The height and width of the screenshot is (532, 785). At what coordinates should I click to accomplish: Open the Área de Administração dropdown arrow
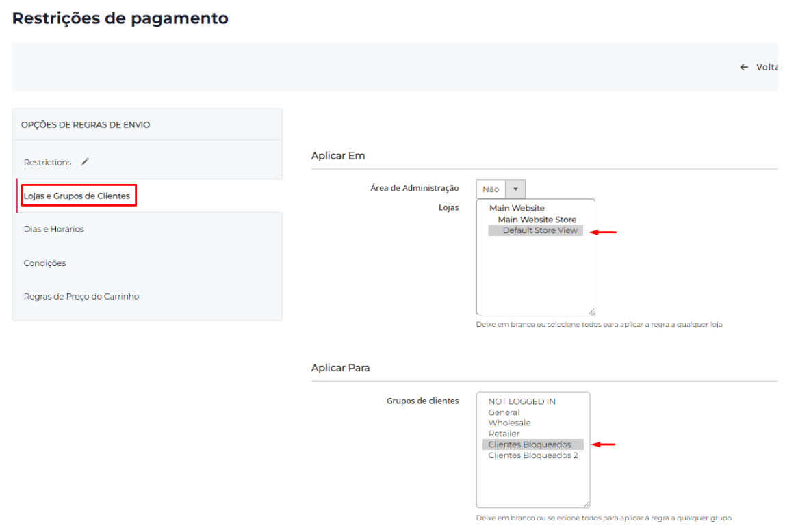(x=515, y=189)
